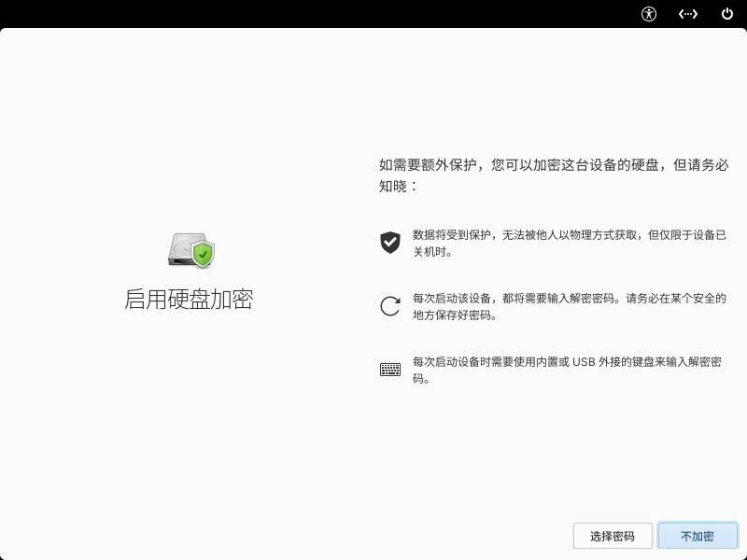The width and height of the screenshot is (747, 560).
Task: Click the power icon in top bar
Action: pos(727,14)
